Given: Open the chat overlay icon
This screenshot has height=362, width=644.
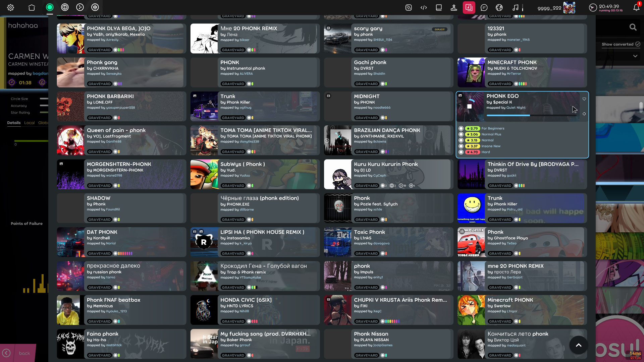Looking at the screenshot, I should click(484, 7).
